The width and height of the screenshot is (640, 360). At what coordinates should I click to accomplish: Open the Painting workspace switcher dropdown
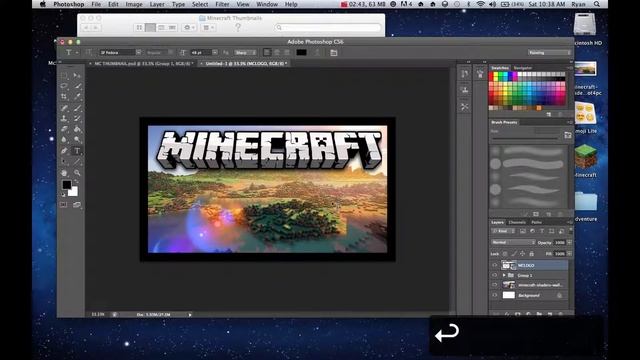coord(549,53)
